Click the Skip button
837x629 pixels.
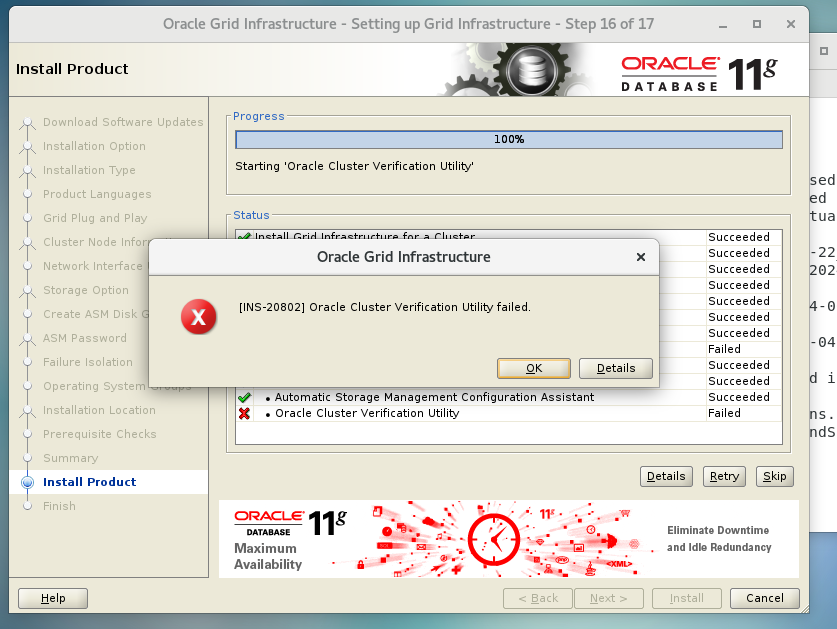point(775,476)
